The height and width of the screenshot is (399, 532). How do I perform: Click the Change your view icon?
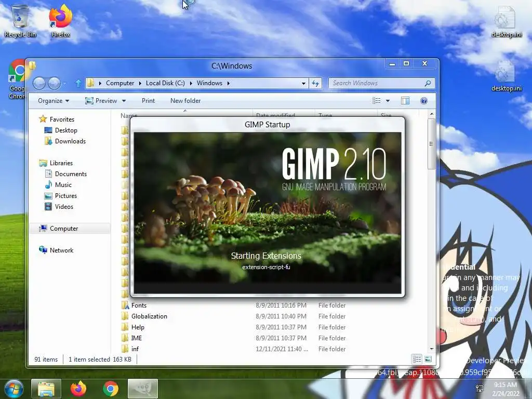pos(377,101)
